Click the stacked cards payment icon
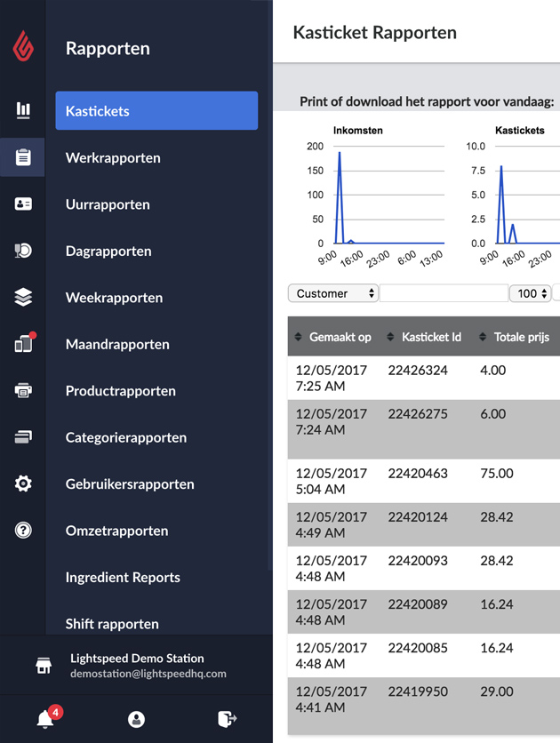Screen dimensions: 560x743 [x=23, y=437]
